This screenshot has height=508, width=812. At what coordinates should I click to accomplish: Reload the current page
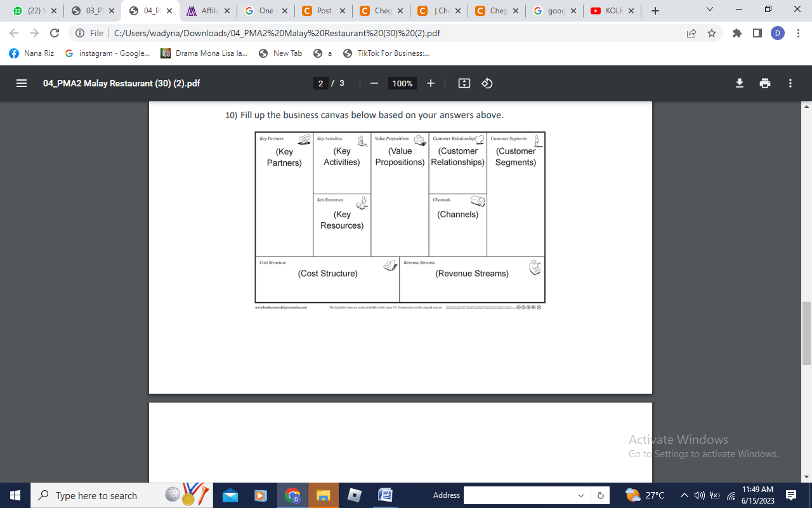(x=55, y=33)
